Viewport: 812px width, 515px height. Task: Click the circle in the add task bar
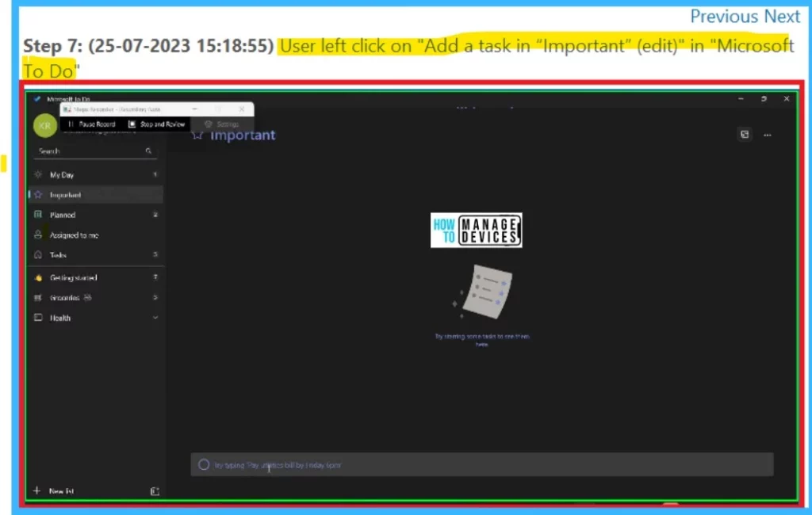click(204, 465)
